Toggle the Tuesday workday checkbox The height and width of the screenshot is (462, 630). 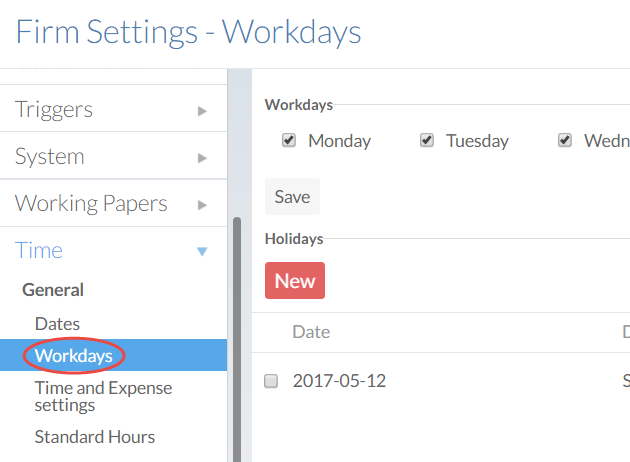click(x=427, y=141)
